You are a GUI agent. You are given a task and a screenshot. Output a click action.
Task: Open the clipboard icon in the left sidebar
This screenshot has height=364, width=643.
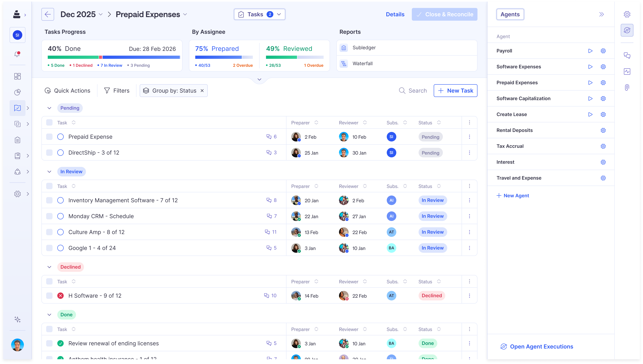click(x=18, y=140)
